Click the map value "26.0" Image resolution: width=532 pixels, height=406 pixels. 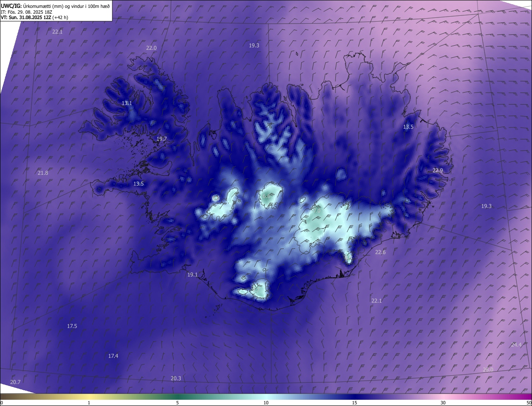(488, 370)
